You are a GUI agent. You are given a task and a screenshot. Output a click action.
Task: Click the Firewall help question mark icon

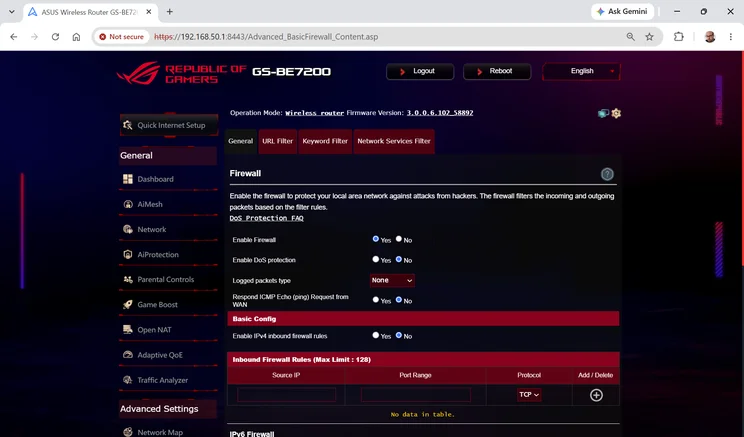tap(607, 174)
